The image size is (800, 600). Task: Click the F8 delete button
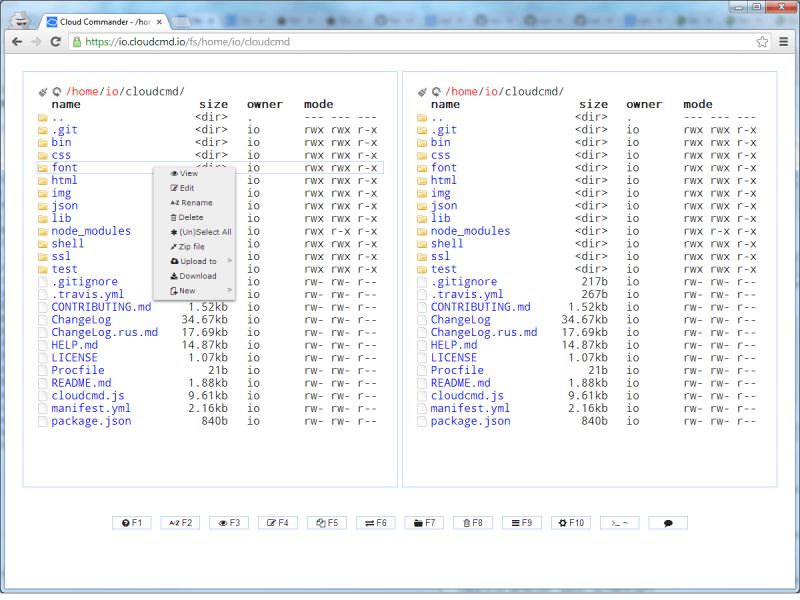click(x=473, y=522)
